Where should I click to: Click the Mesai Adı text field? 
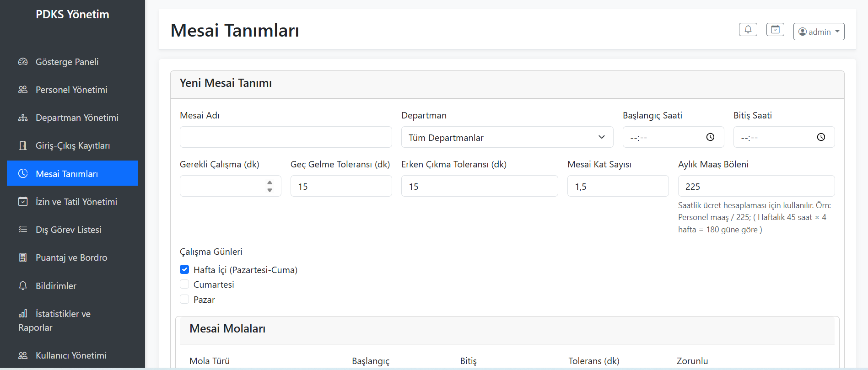point(286,137)
